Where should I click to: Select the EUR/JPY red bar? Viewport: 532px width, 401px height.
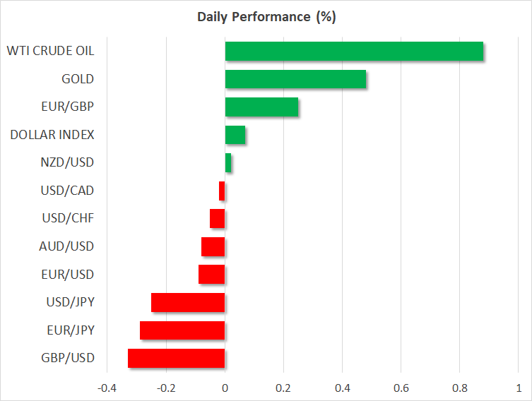(x=182, y=330)
